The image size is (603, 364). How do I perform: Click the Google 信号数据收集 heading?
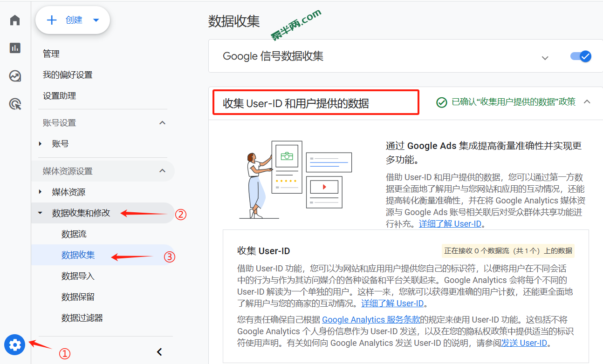coord(273,56)
